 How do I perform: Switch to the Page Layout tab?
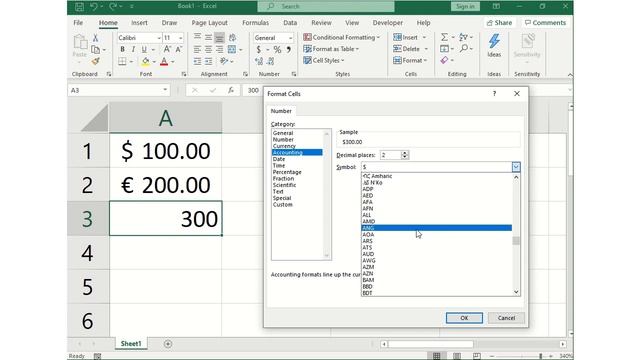pyautogui.click(x=209, y=23)
